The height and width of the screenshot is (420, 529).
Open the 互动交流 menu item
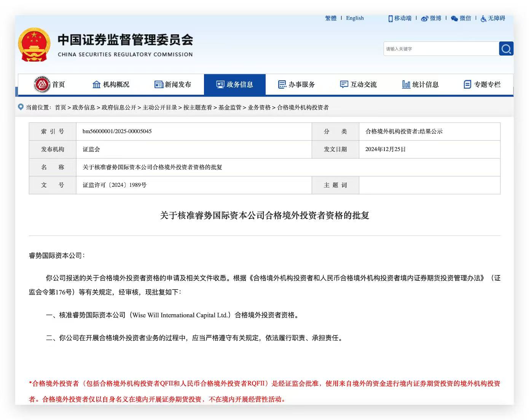(x=358, y=84)
